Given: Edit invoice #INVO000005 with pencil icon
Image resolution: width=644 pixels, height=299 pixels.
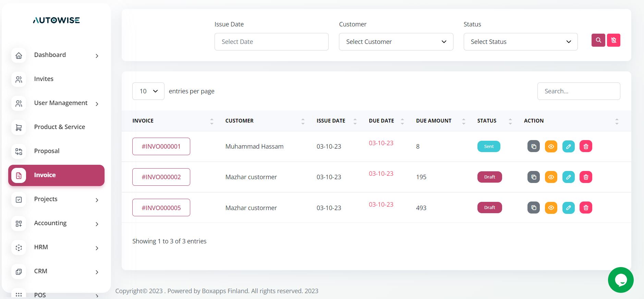Looking at the screenshot, I should (x=569, y=207).
